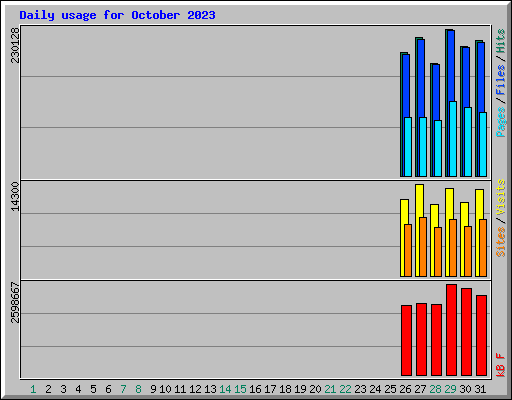Click the orange sites bar for day 27
Viewport: 512px width, 400px height.
click(423, 247)
